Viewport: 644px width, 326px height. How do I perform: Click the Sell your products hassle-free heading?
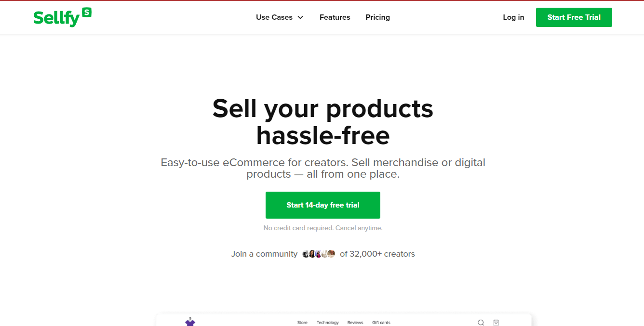pos(322,121)
